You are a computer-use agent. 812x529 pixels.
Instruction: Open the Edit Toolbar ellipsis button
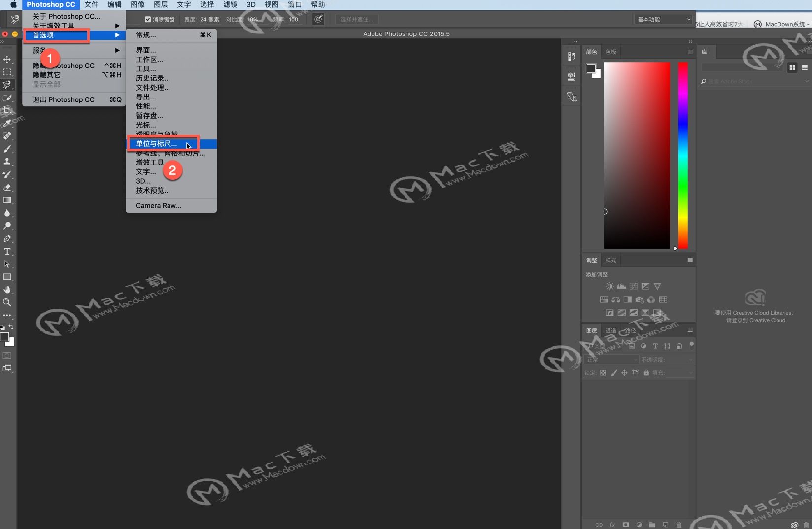pos(7,315)
